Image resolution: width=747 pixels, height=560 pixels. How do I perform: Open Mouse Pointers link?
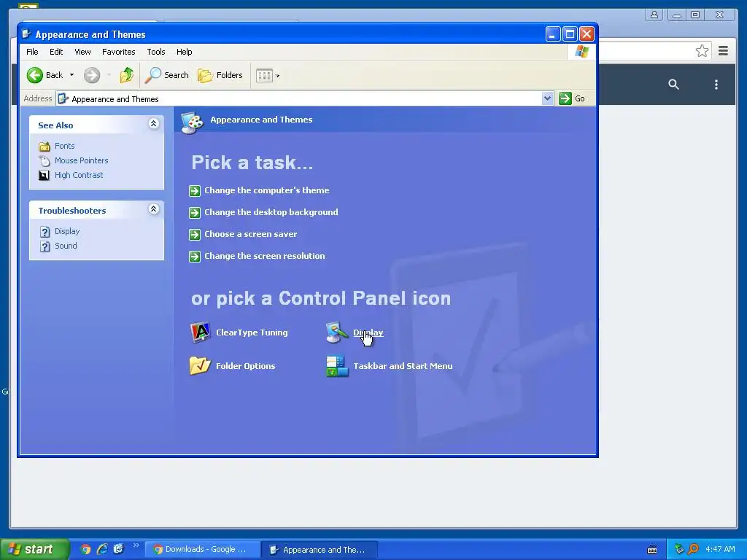82,160
